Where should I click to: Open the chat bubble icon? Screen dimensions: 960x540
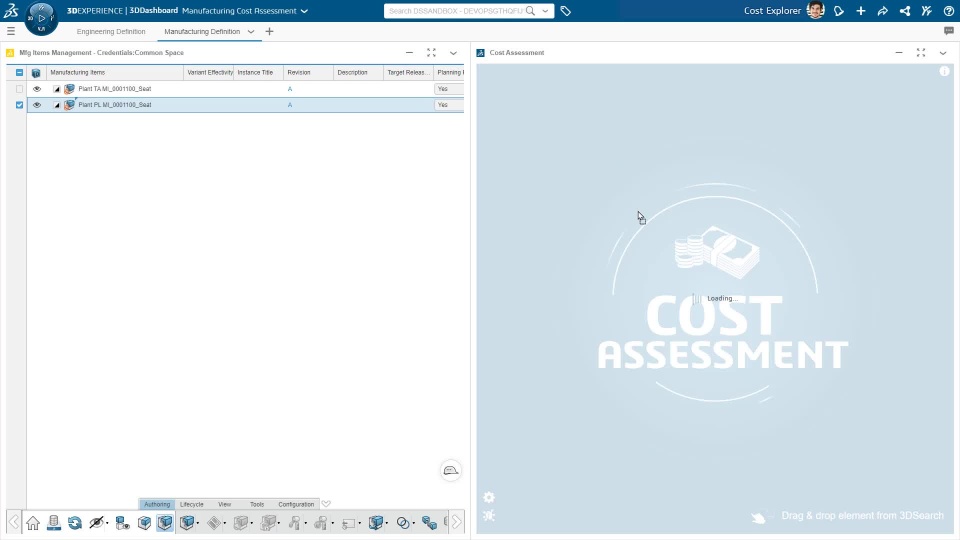(949, 31)
